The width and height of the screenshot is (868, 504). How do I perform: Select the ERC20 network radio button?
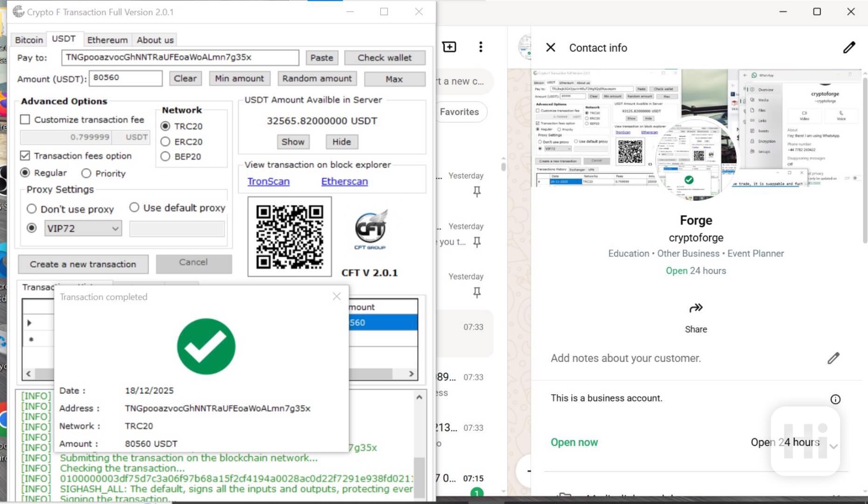[x=165, y=141]
